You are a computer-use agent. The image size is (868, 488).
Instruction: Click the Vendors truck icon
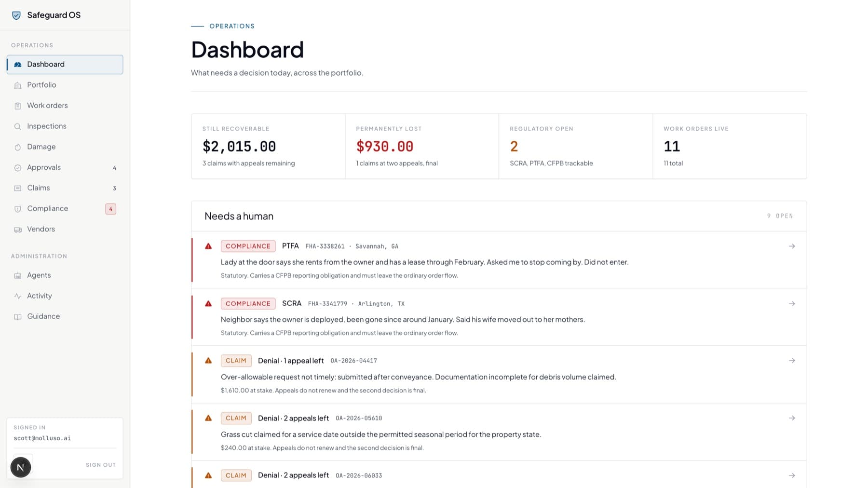(18, 230)
